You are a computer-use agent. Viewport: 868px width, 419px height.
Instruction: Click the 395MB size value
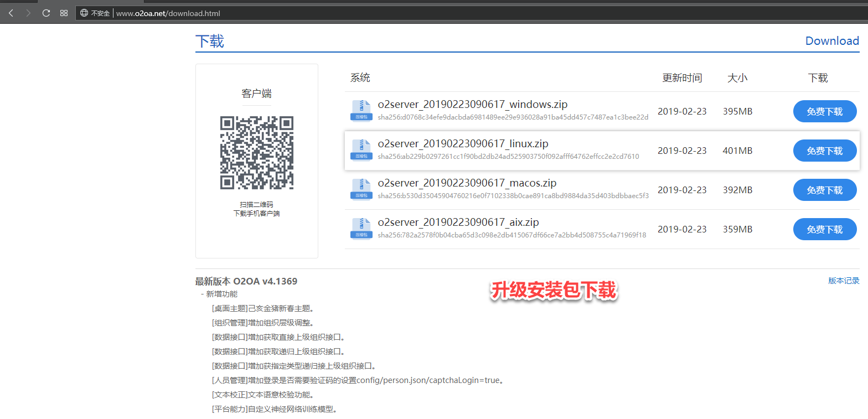coord(737,111)
